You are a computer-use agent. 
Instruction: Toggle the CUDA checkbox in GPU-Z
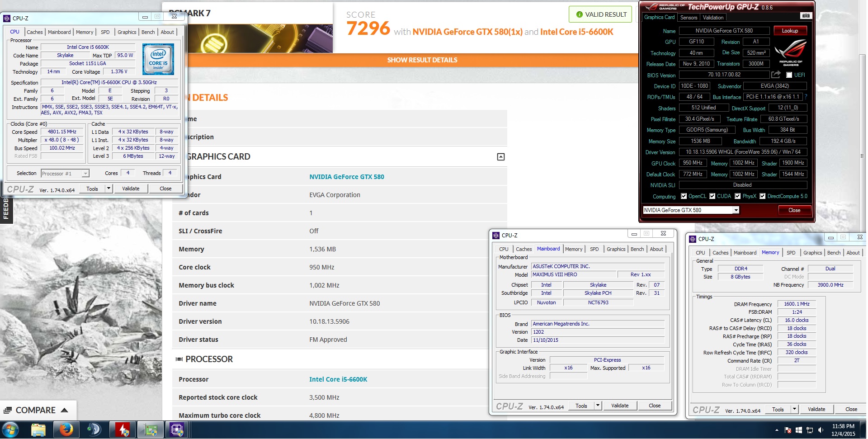click(x=712, y=196)
